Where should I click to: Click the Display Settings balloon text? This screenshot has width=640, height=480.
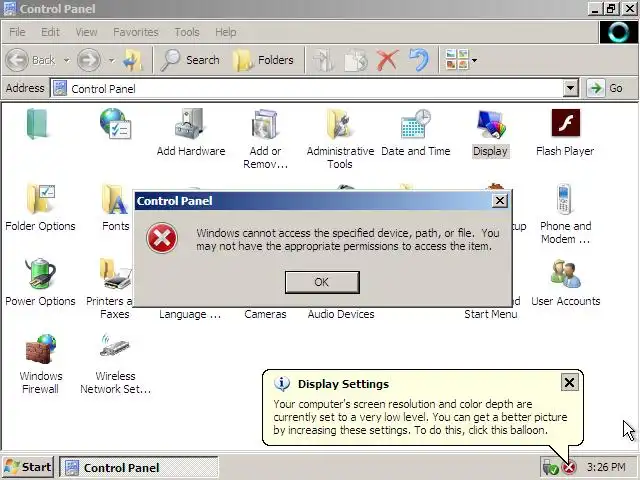420,417
